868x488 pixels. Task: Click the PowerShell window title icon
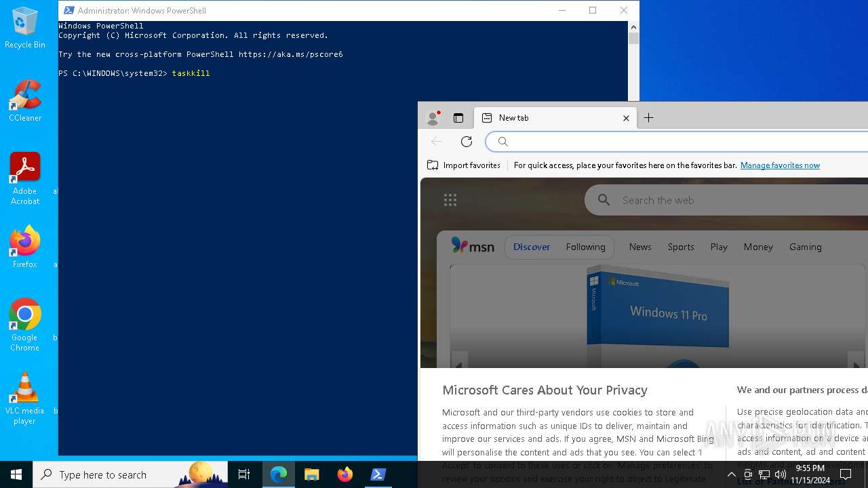pos(68,10)
